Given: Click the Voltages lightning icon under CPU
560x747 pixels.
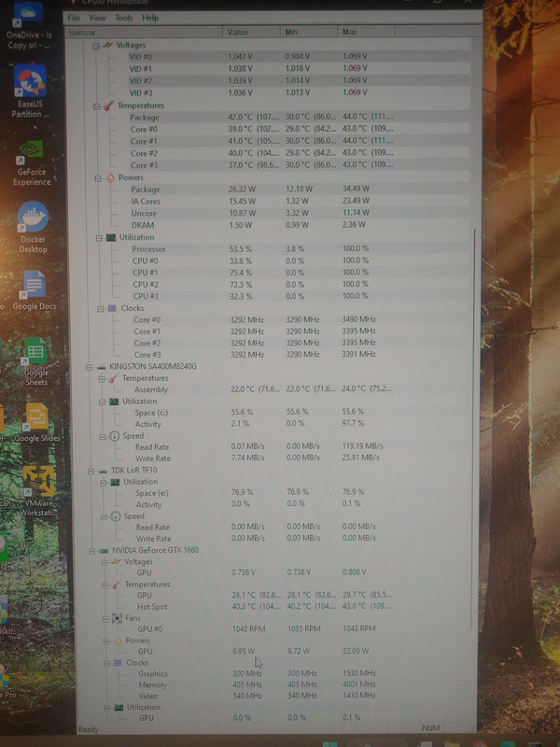Looking at the screenshot, I should pyautogui.click(x=108, y=45).
